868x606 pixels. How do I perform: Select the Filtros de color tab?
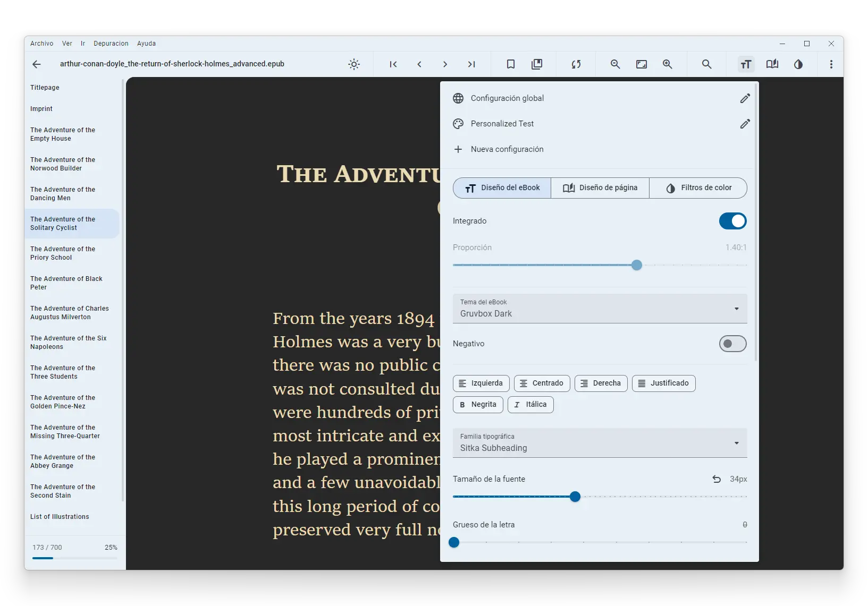[698, 188]
